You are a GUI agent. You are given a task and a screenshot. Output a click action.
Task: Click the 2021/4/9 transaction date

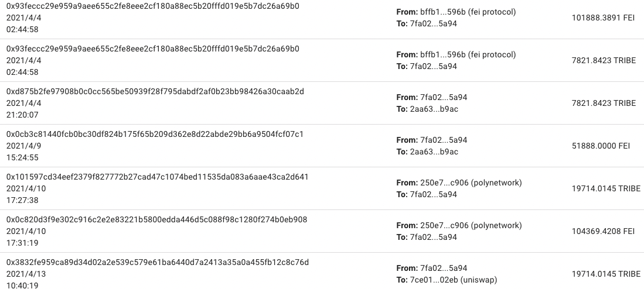tap(21, 146)
